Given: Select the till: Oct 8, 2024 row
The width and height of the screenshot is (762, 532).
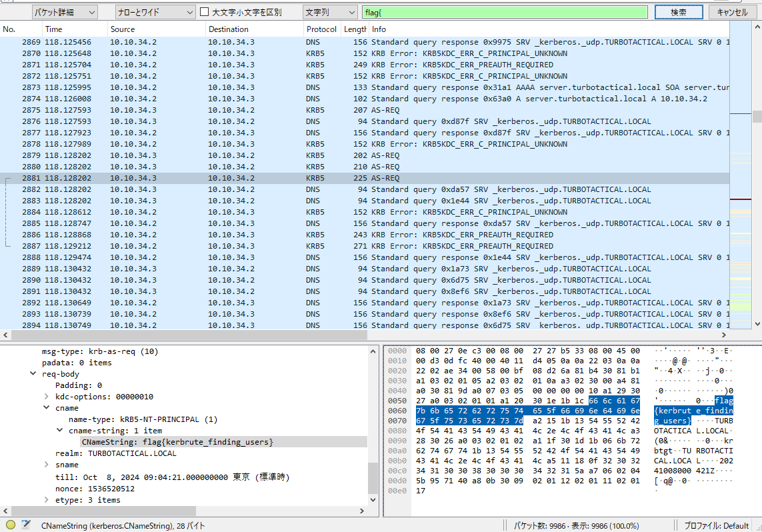Looking at the screenshot, I should coord(172,477).
